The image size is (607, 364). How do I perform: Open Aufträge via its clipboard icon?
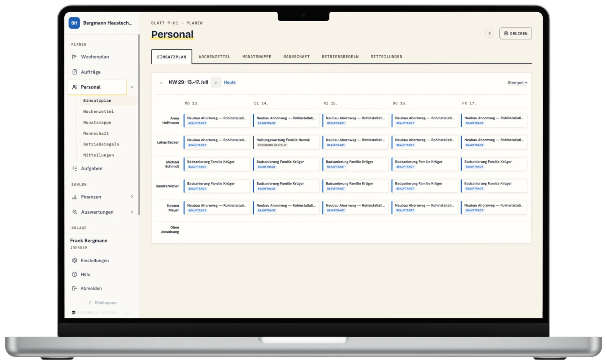(74, 72)
